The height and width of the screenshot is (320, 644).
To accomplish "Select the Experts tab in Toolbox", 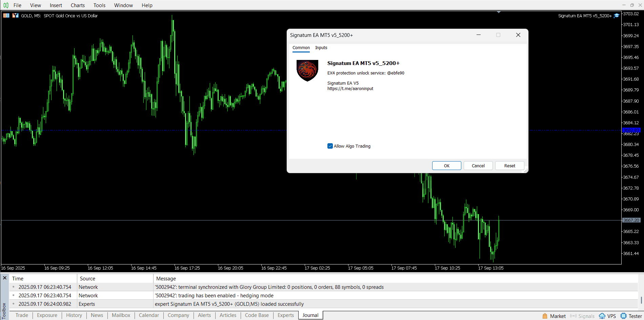I will pyautogui.click(x=285, y=315).
